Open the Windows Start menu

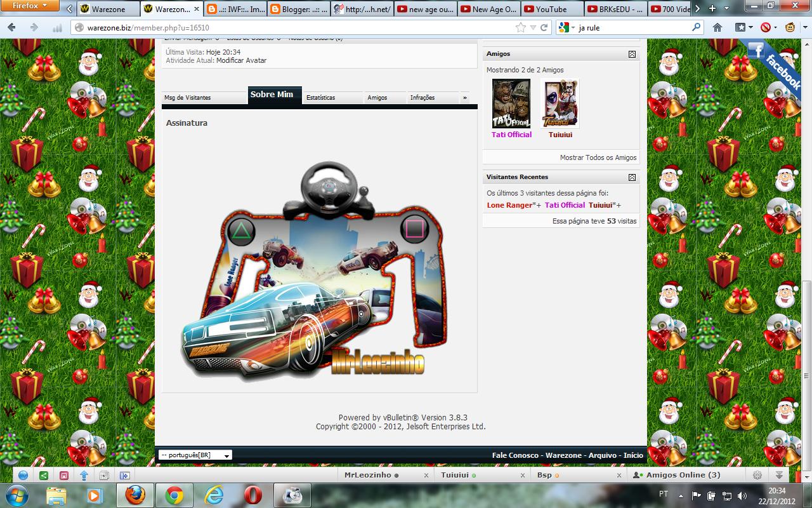pos(15,495)
